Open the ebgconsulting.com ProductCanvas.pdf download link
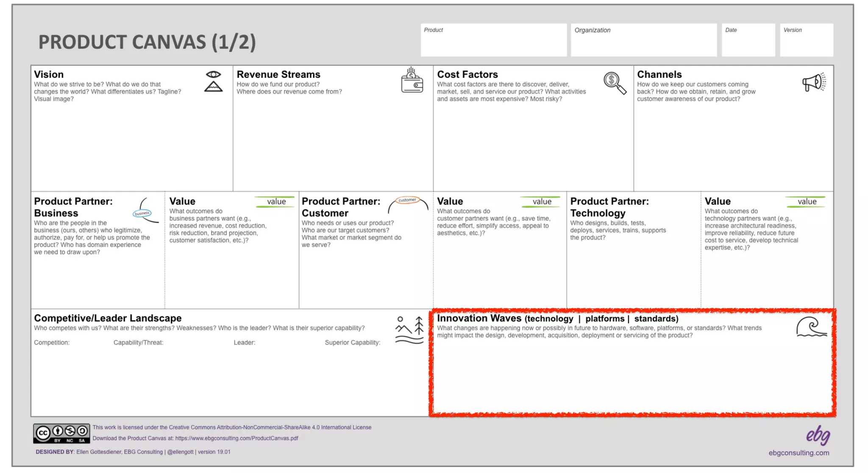868x473 pixels. point(236,438)
